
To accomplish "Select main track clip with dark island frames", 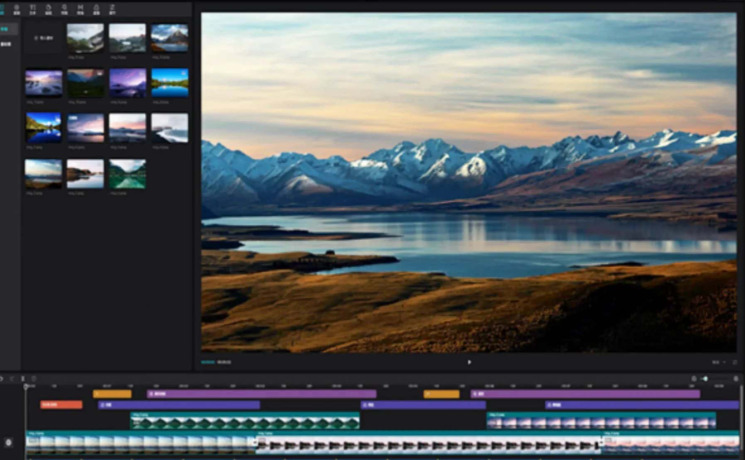I will coord(429,442).
